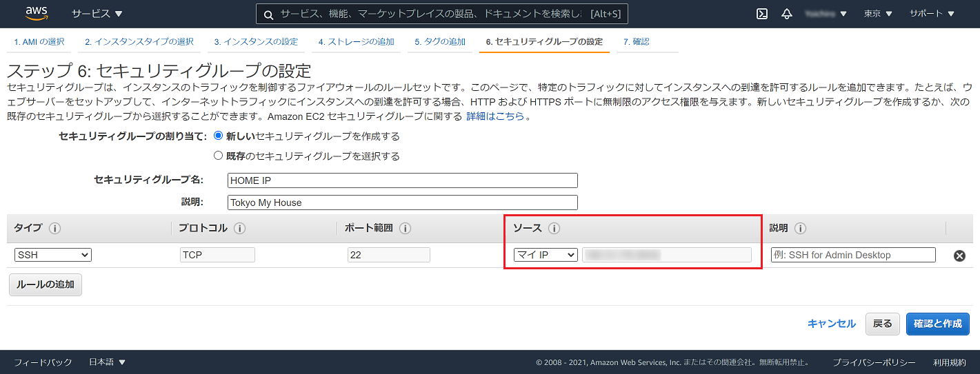Select 既存のセキュリティグループを選択する radio button
Viewport: 980px width, 374px height.
click(219, 156)
